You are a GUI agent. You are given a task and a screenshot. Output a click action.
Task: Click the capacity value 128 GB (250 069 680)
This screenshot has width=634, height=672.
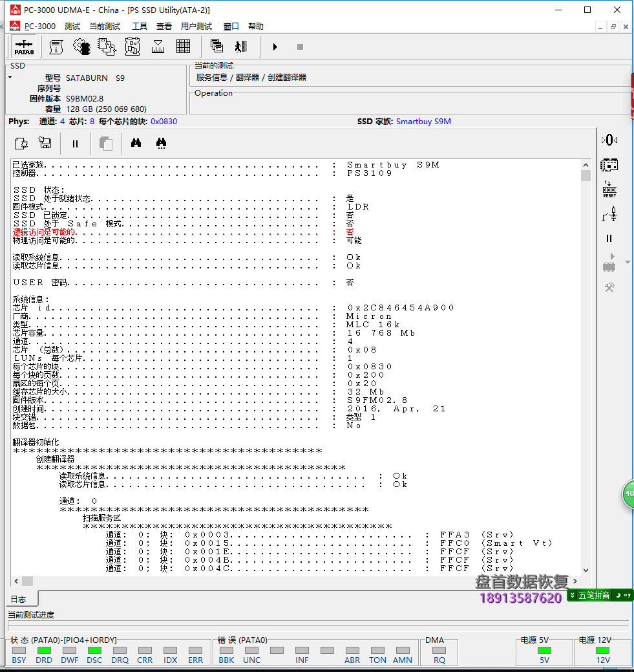click(106, 109)
